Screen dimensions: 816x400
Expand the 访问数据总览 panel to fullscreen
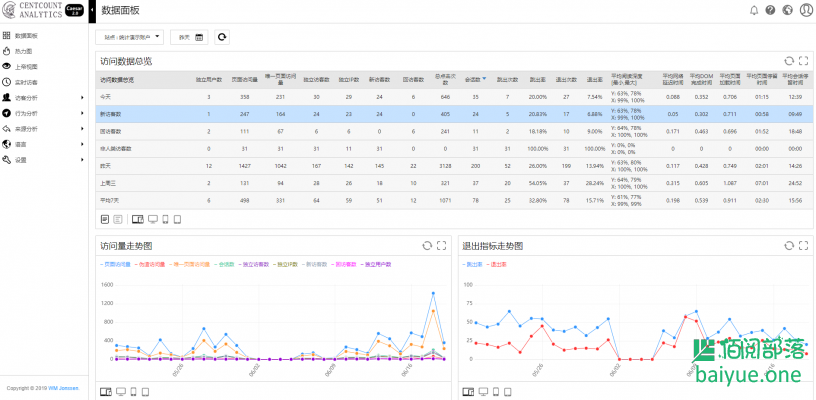pyautogui.click(x=804, y=61)
